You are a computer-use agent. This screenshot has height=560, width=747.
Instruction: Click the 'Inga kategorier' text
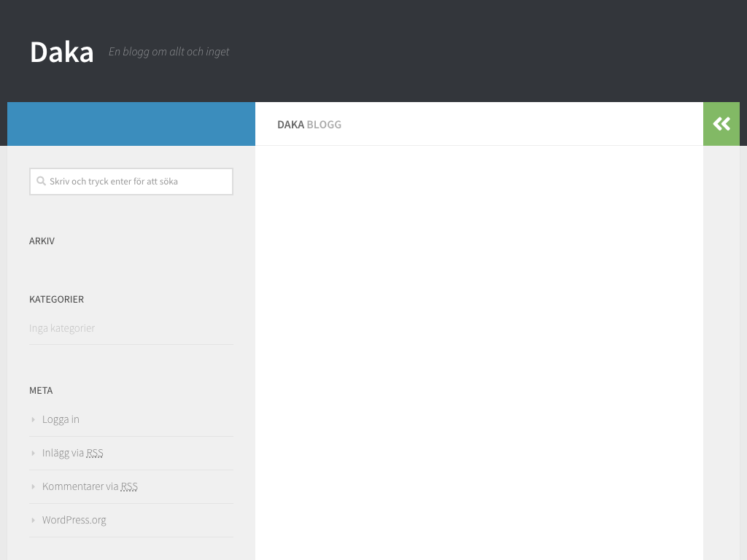(x=62, y=328)
